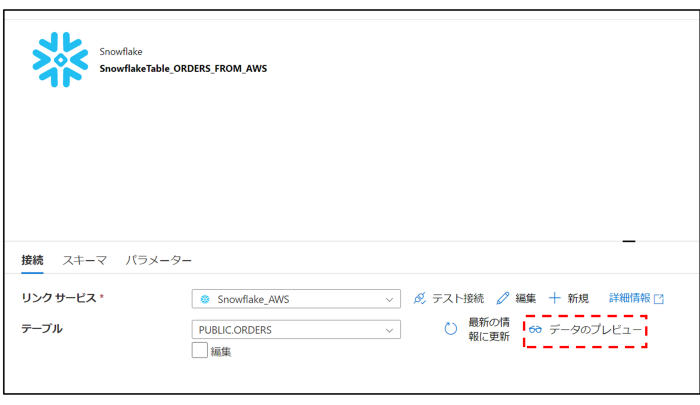Click the 編集 label beside the checkbox
Image resolution: width=700 pixels, height=405 pixels.
point(221,352)
